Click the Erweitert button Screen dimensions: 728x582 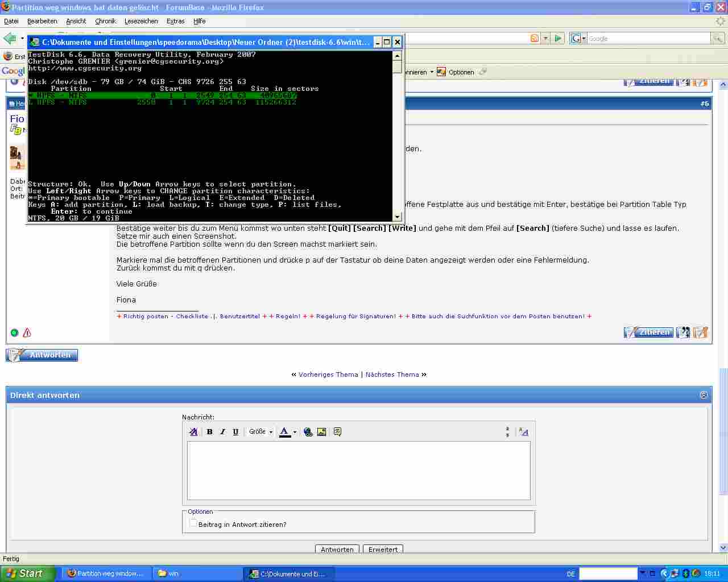(383, 550)
